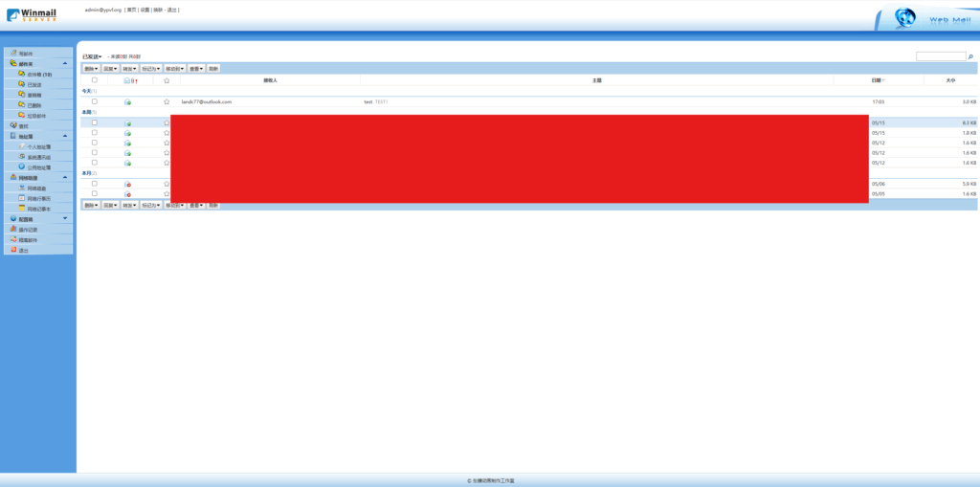
Task: Star the 05/06 message row
Action: 167,184
